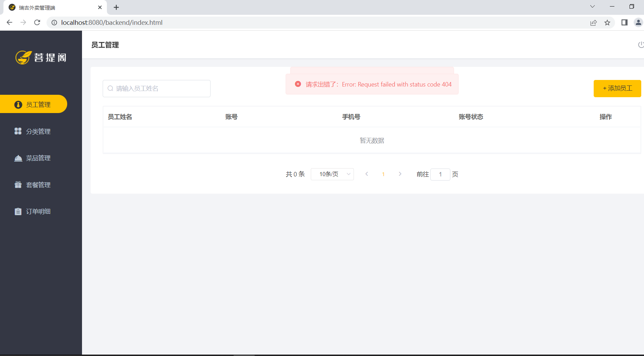
Task: Click the search magnifier icon
Action: click(x=110, y=89)
